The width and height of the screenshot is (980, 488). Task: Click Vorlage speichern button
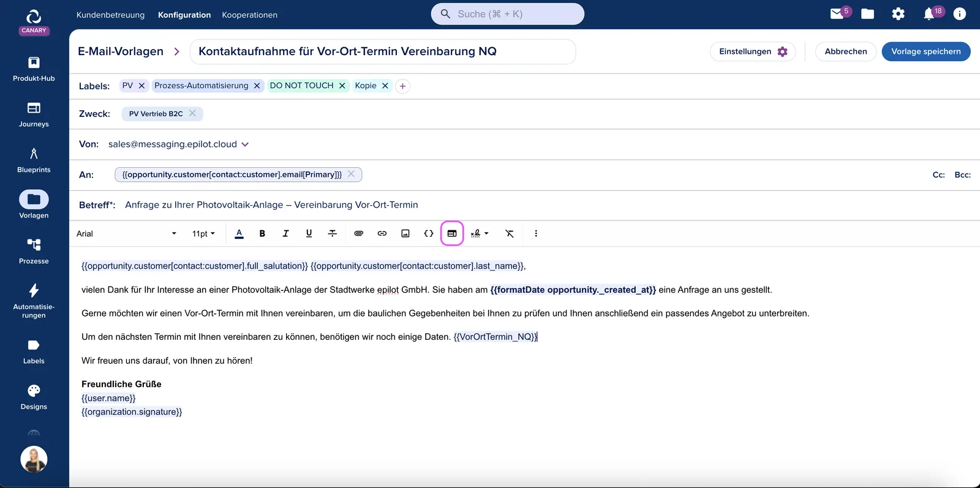click(926, 51)
